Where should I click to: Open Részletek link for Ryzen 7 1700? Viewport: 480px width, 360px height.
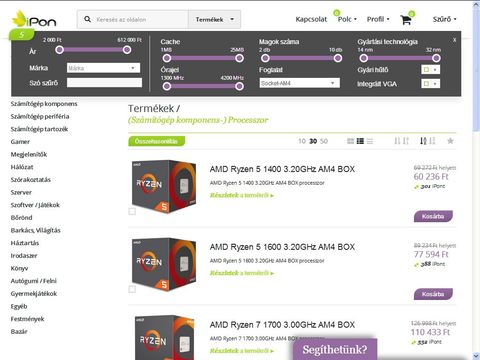(x=242, y=351)
